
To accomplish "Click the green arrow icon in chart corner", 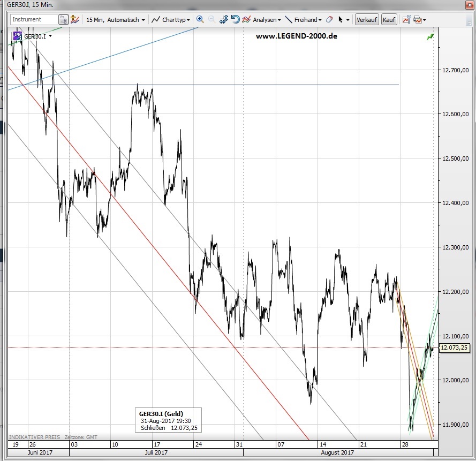I will (430, 36).
